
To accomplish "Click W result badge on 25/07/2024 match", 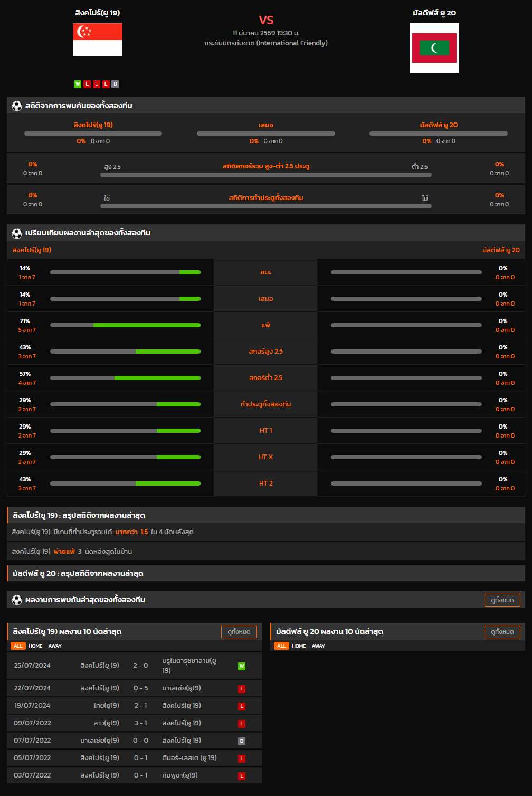I will point(242,666).
